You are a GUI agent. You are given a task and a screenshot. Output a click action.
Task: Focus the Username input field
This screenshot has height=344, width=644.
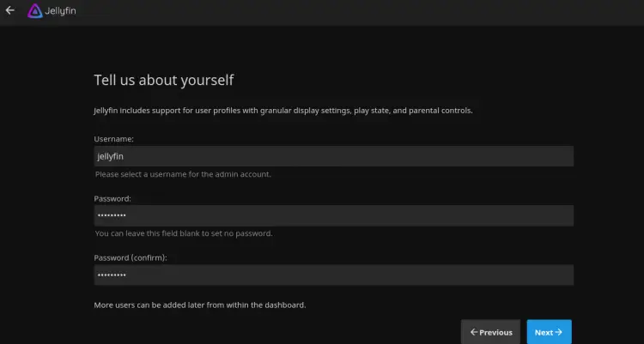333,156
